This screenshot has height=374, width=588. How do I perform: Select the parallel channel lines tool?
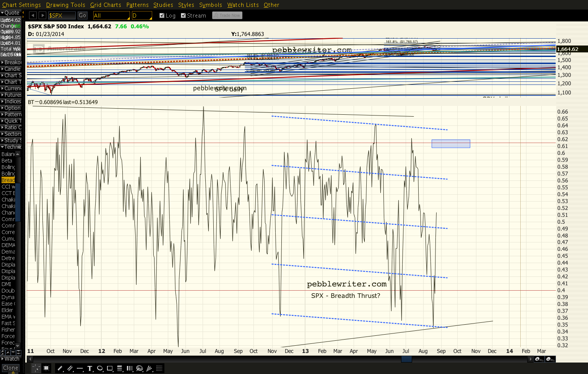tap(70, 368)
